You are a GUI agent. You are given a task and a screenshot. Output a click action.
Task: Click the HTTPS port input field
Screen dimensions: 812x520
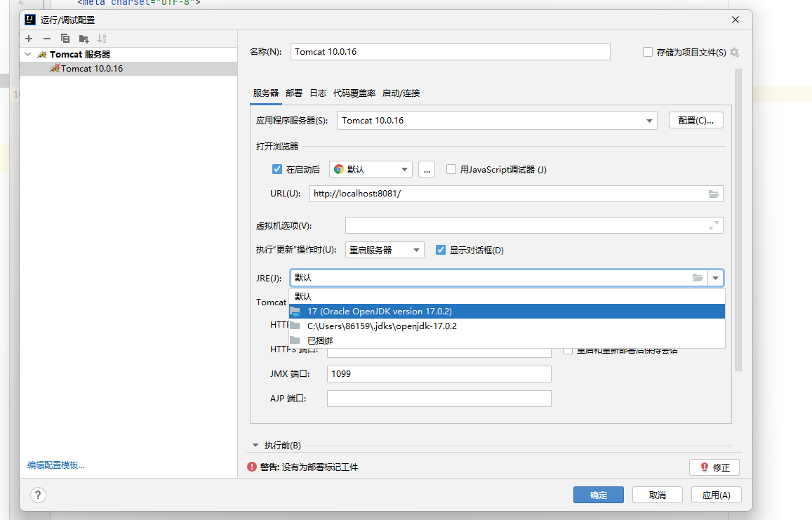439,353
